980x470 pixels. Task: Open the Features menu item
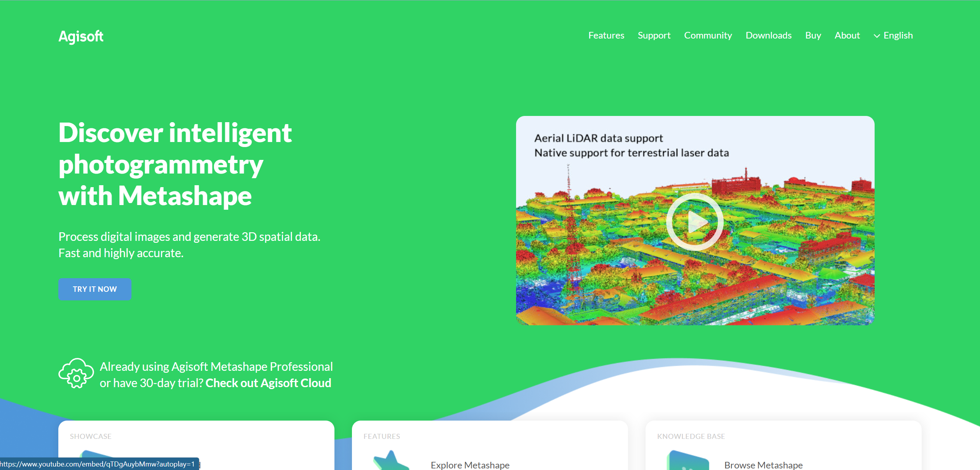(x=606, y=35)
